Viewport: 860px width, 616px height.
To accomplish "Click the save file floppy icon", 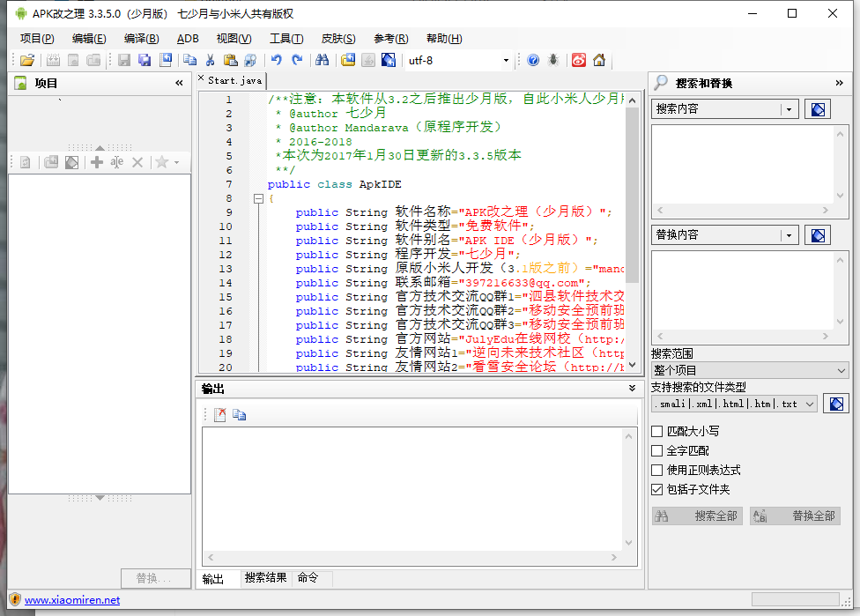I will point(124,60).
